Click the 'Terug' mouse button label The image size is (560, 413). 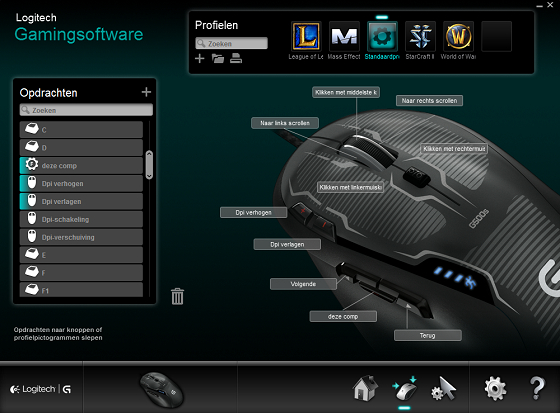pos(428,335)
